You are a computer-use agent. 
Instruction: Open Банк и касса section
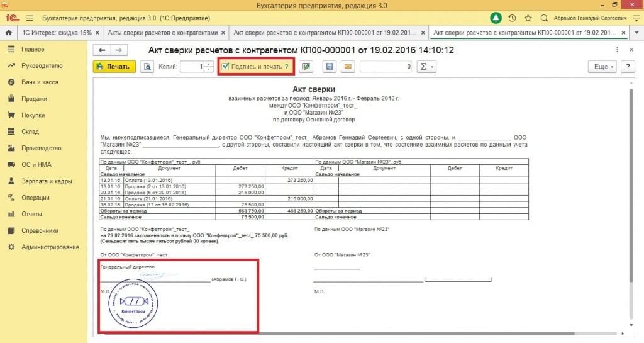coord(40,82)
